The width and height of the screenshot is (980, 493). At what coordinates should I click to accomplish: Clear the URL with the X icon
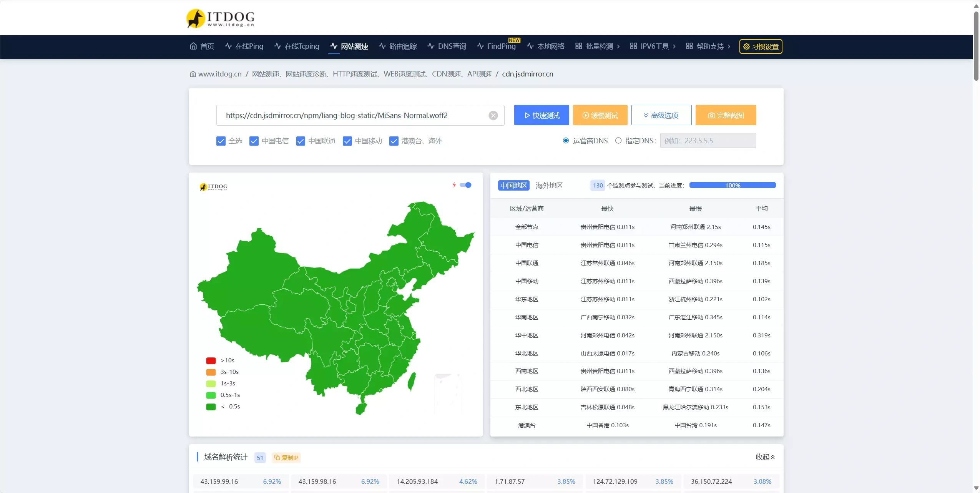493,115
